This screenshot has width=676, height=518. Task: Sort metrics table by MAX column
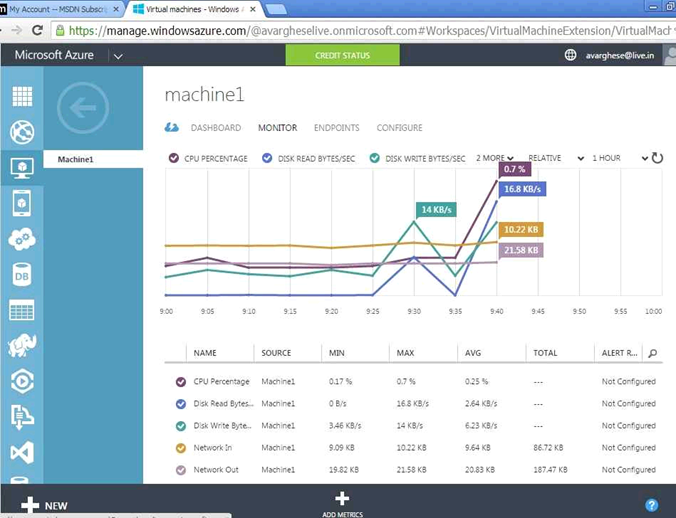405,353
